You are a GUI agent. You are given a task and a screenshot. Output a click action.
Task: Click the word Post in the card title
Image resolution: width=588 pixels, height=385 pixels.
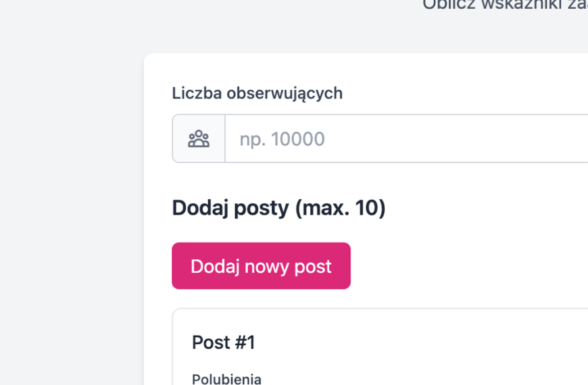pyautogui.click(x=210, y=342)
